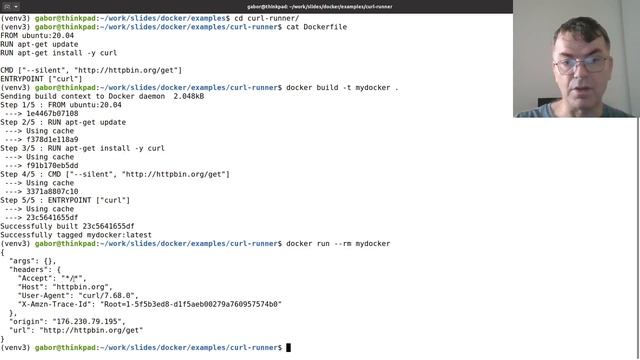The width and height of the screenshot is (640, 360).
Task: Open a new terminal tab icon
Action: [7, 7]
